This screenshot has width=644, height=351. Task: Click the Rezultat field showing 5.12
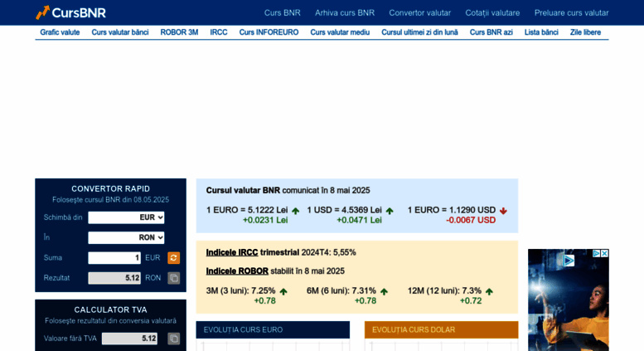(x=114, y=278)
